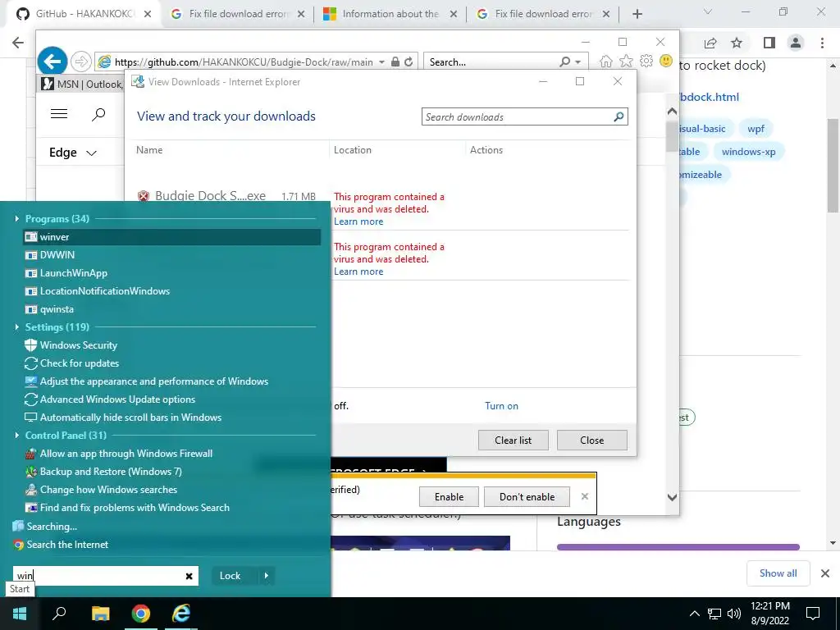840x630 pixels.
Task: Select MSN | Outlook tab in IE
Action: point(81,84)
